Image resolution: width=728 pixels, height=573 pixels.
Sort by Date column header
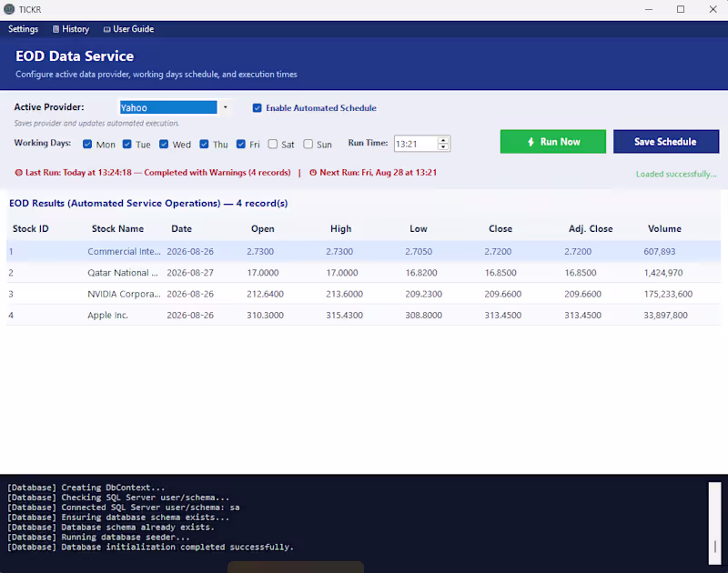(181, 229)
